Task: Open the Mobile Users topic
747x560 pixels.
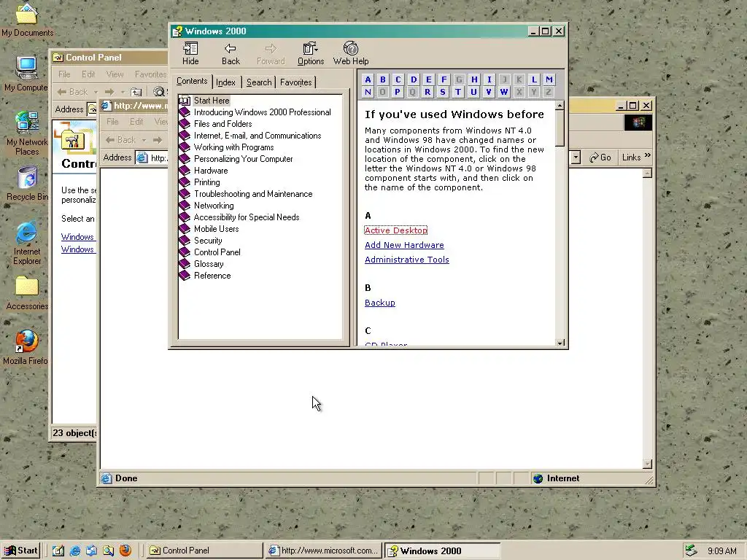Action: coord(216,229)
